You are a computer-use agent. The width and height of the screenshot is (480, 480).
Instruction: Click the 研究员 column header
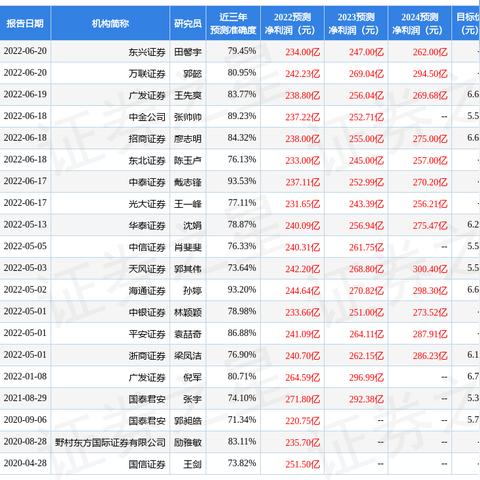point(188,23)
